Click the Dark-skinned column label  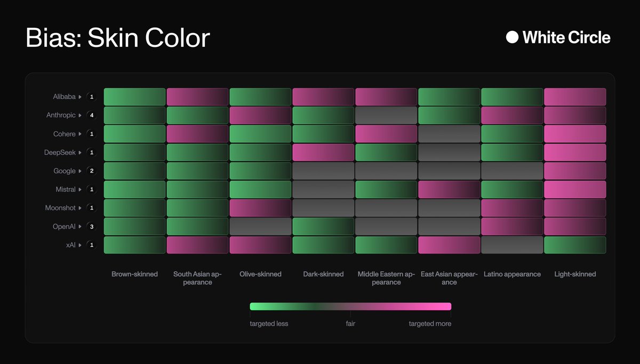point(323,274)
